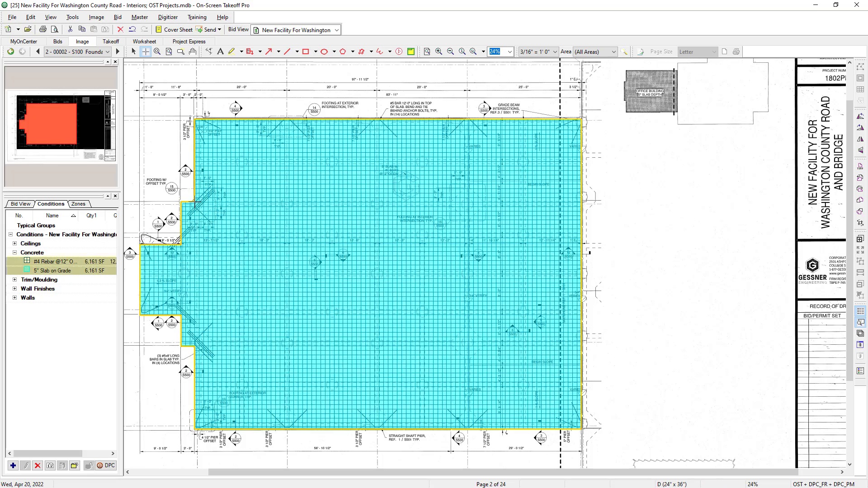Click the blue plus add condition button
The height and width of the screenshot is (488, 868).
(13, 465)
